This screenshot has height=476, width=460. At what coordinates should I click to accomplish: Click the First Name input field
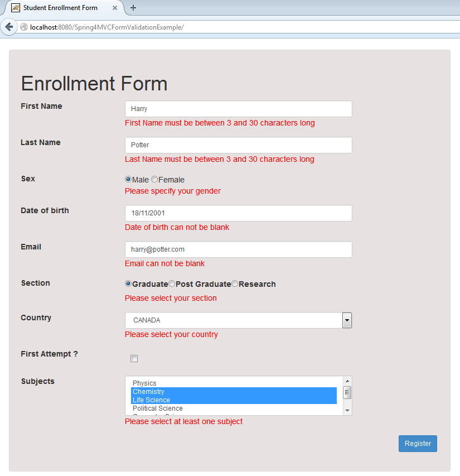(x=238, y=109)
